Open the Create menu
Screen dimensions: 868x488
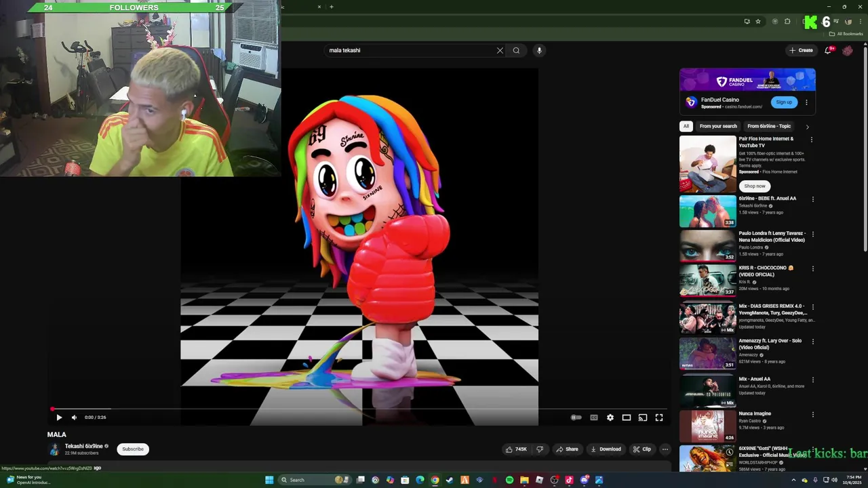point(801,50)
